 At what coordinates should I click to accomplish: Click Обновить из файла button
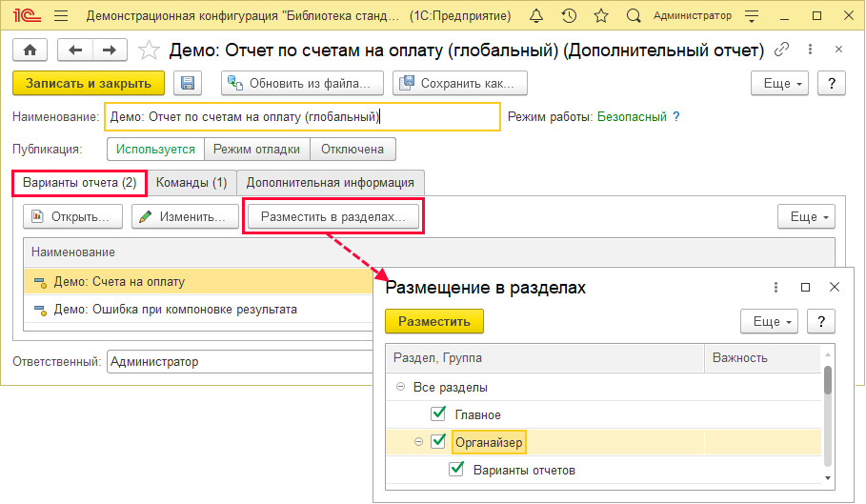(x=302, y=83)
